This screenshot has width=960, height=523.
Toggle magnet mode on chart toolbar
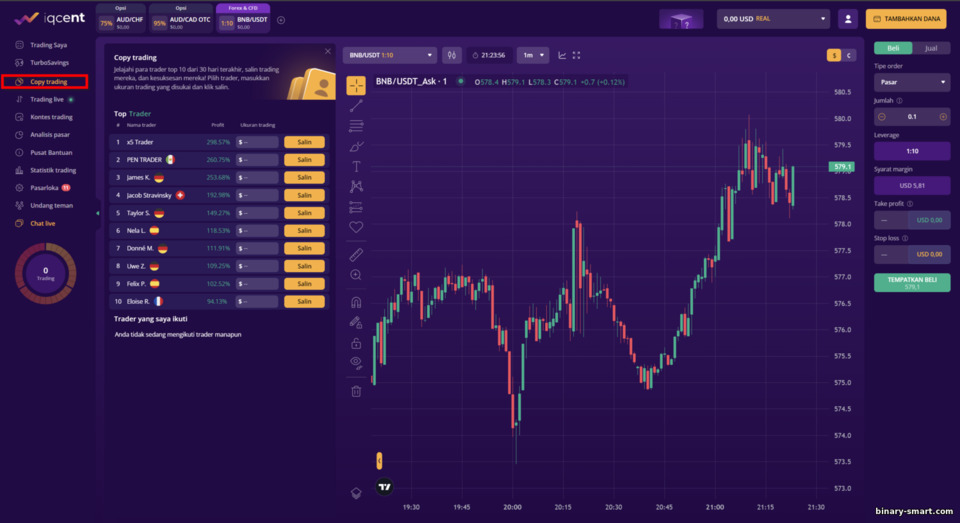356,302
